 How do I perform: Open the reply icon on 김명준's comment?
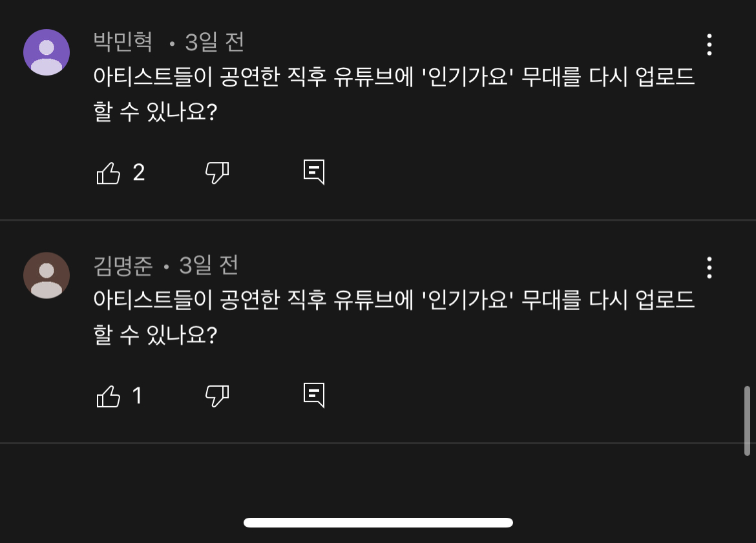(315, 395)
